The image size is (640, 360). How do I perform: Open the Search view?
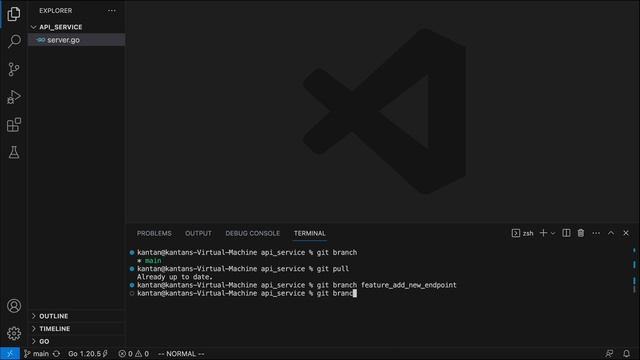14,41
